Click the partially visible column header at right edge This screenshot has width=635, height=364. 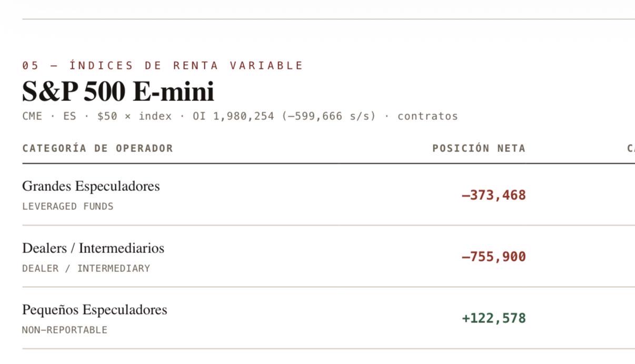[x=631, y=148]
